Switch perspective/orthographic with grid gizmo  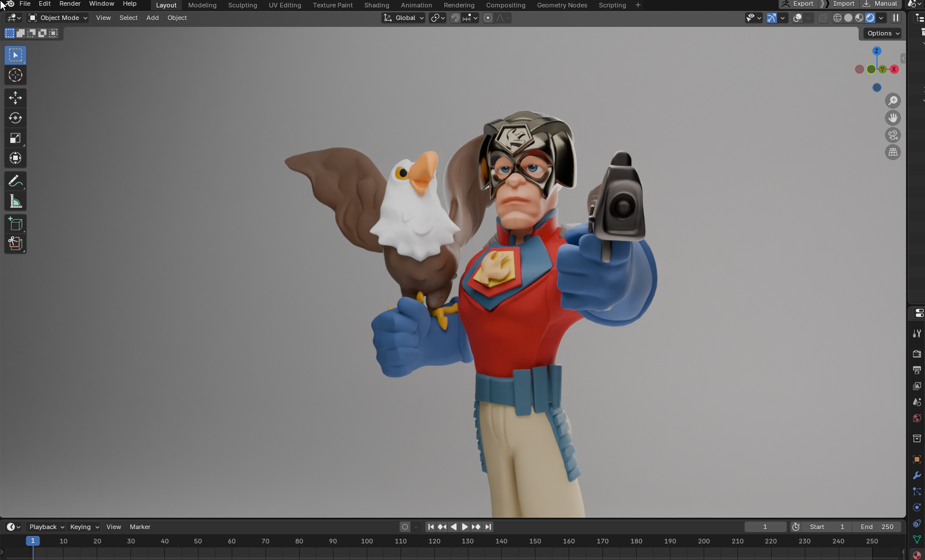[893, 152]
